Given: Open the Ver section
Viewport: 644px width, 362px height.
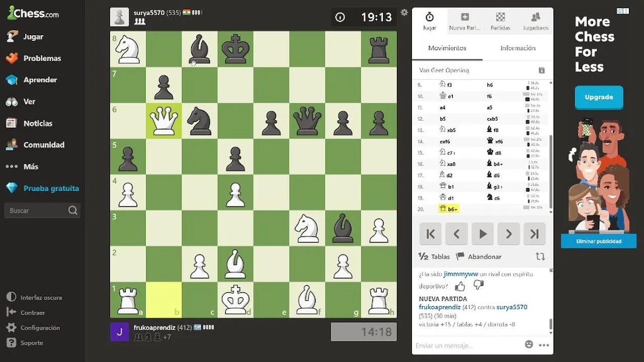Looking at the screenshot, I should tap(29, 102).
